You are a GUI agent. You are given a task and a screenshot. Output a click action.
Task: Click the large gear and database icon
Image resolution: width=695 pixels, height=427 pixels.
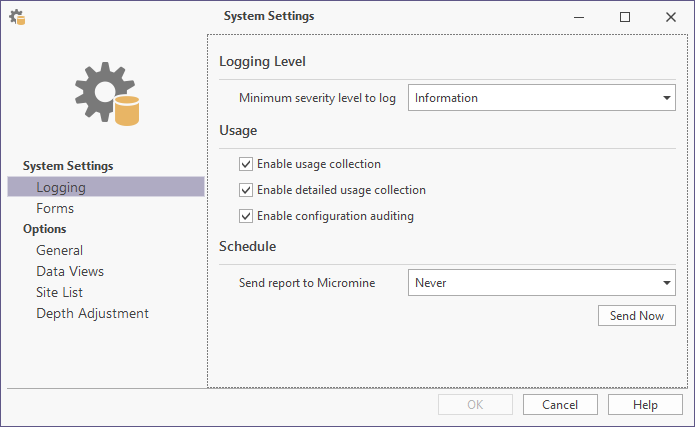107,94
